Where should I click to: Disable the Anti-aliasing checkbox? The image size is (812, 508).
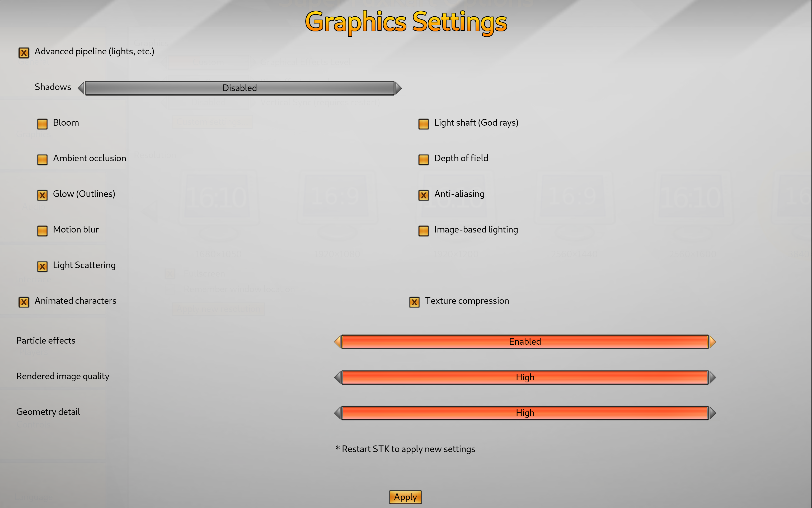pos(423,194)
